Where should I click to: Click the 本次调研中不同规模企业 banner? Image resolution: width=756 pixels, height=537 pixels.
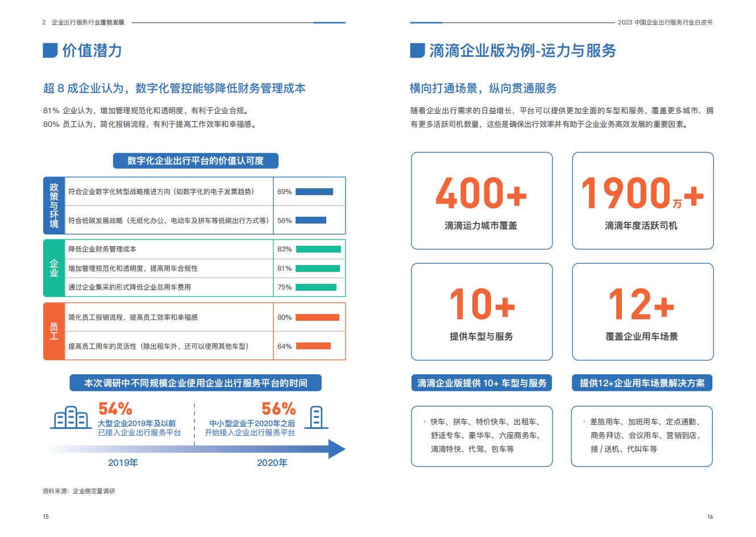click(196, 383)
